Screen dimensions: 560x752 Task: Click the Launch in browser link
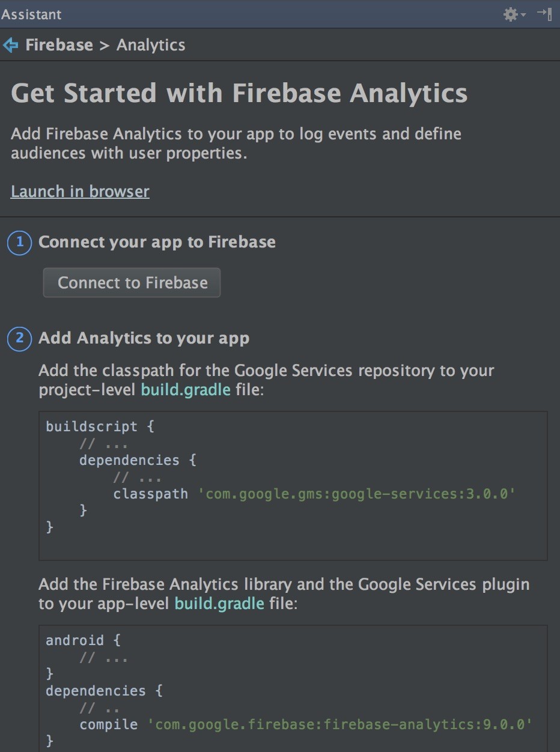pos(80,192)
